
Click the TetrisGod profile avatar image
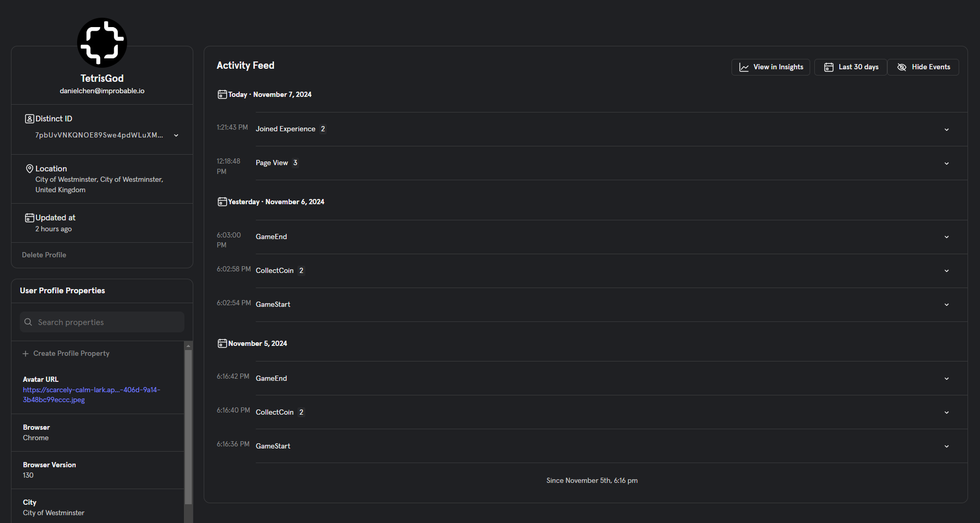(102, 43)
